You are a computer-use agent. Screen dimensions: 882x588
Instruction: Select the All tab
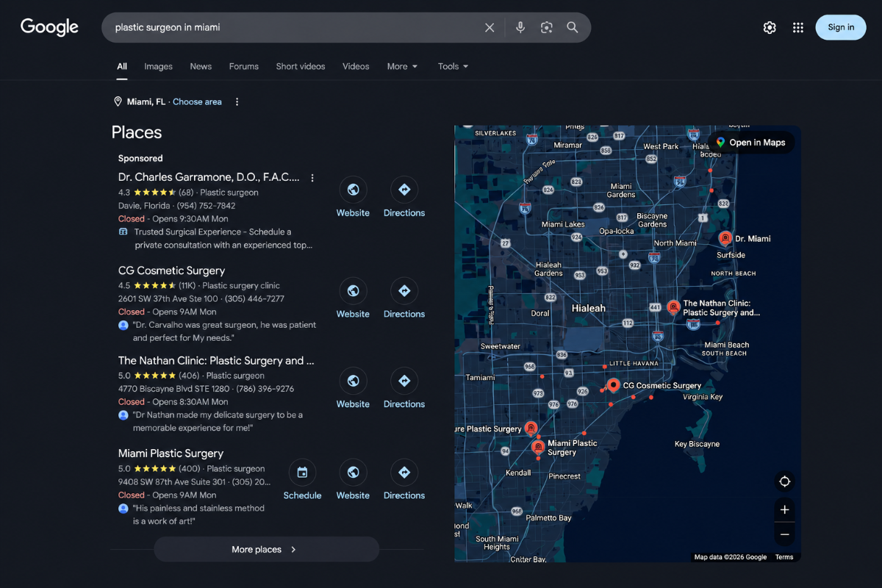(122, 66)
